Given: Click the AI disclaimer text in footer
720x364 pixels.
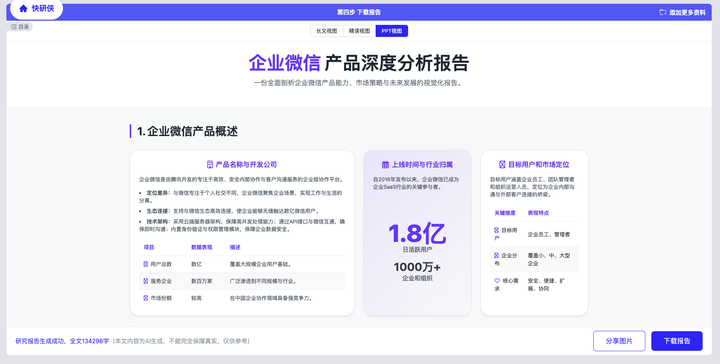Looking at the screenshot, I should click(x=182, y=341).
